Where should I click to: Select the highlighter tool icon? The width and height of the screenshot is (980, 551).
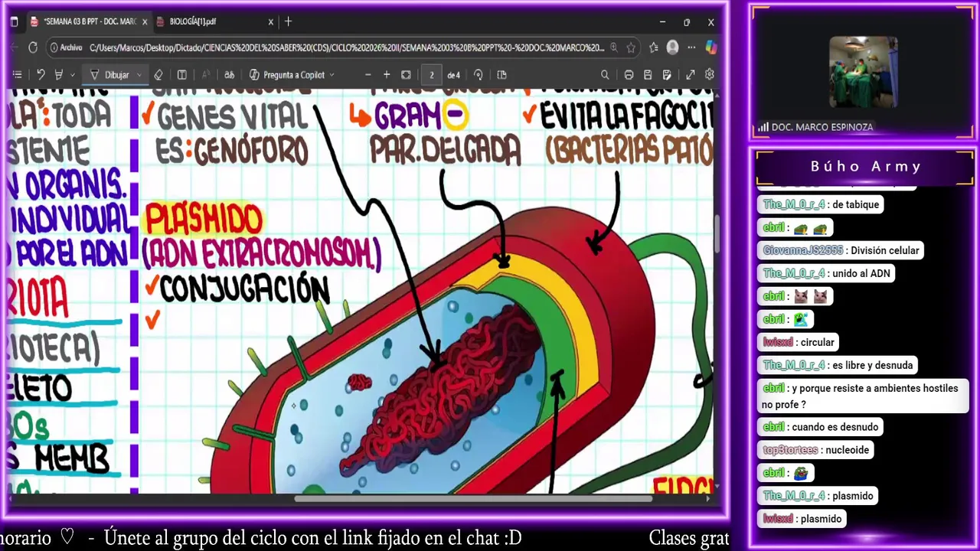pyautogui.click(x=58, y=74)
